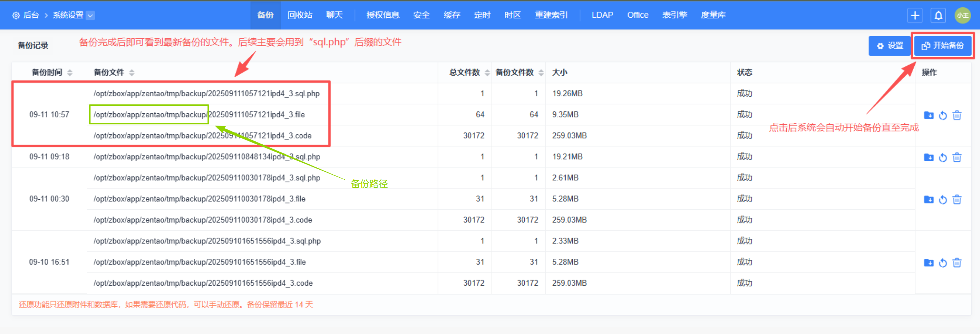Click the 系统设置 breadcrumb text
The image size is (980, 334).
click(x=68, y=15)
